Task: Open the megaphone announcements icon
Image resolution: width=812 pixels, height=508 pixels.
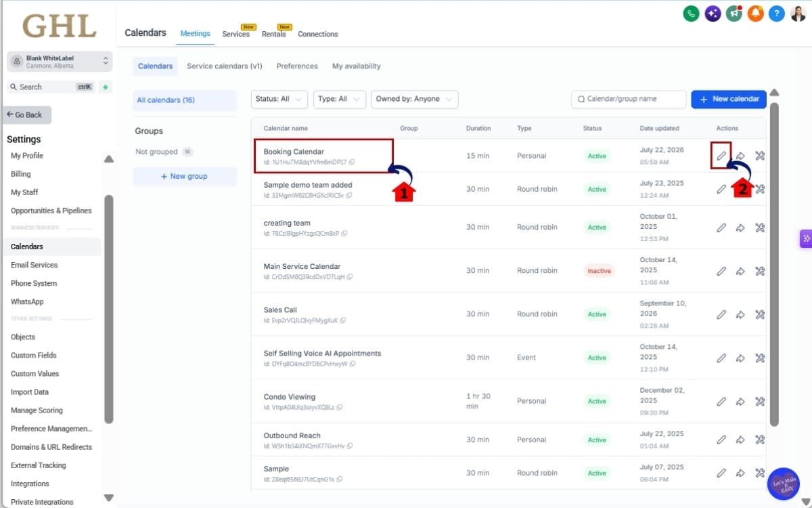Action: coord(734,13)
